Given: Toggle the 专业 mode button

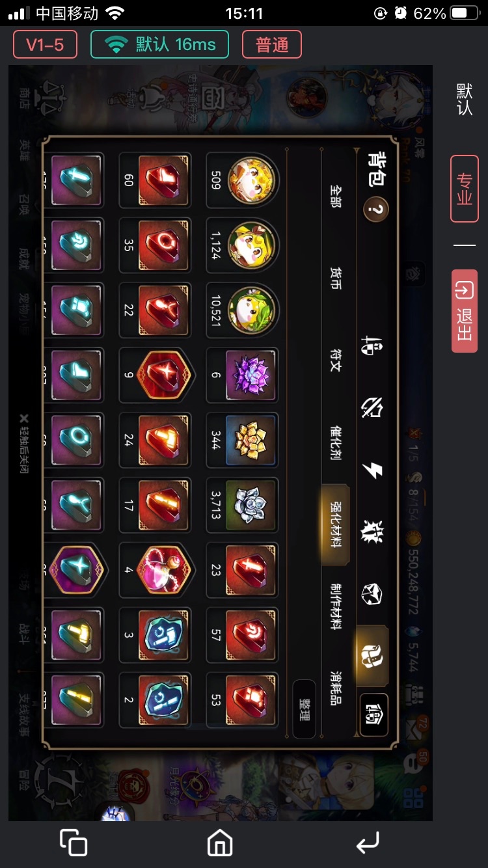Looking at the screenshot, I should (465, 189).
